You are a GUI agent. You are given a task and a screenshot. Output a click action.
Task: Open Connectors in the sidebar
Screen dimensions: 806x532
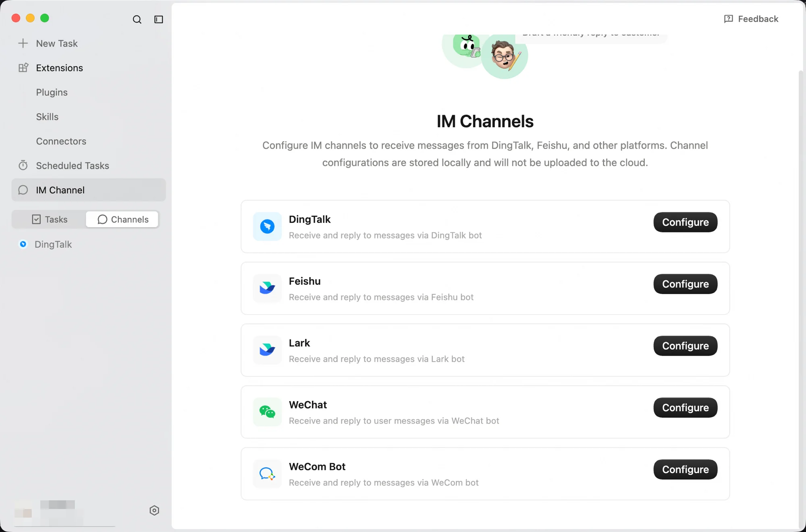pos(61,141)
